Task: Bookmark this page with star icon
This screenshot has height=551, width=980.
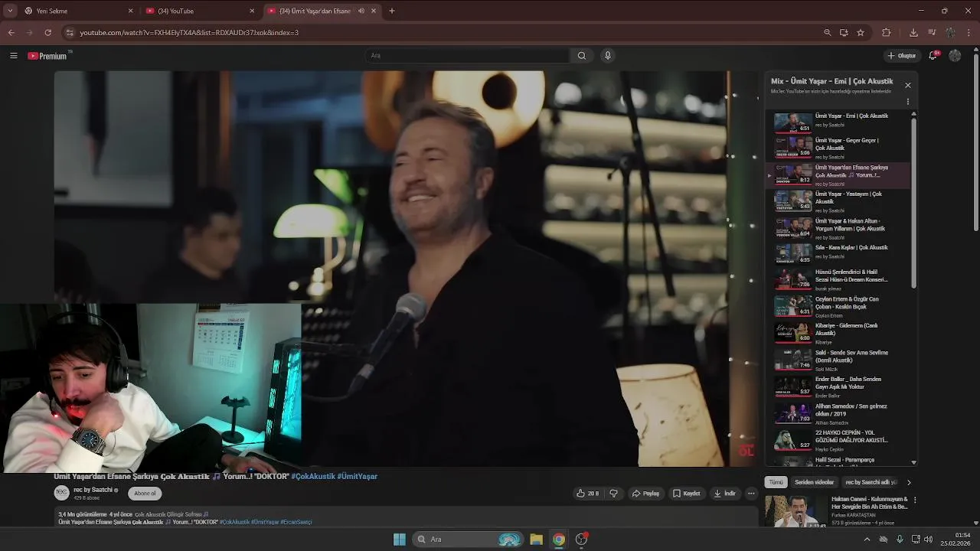Action: (861, 33)
